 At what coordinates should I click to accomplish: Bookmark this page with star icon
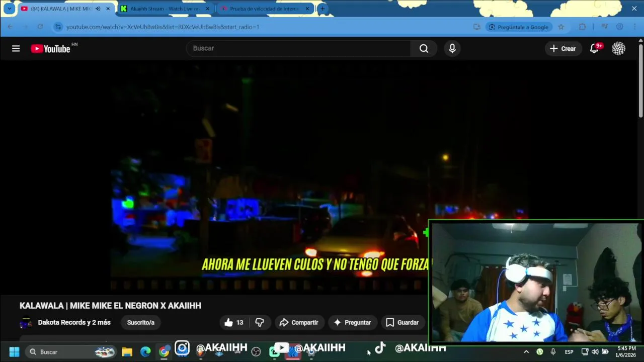561,27
